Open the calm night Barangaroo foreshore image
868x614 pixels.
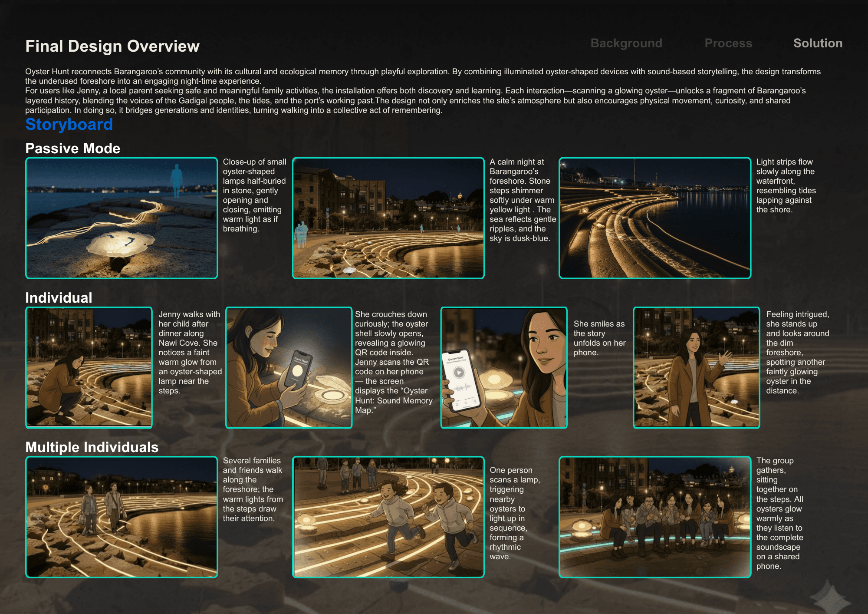(x=388, y=218)
